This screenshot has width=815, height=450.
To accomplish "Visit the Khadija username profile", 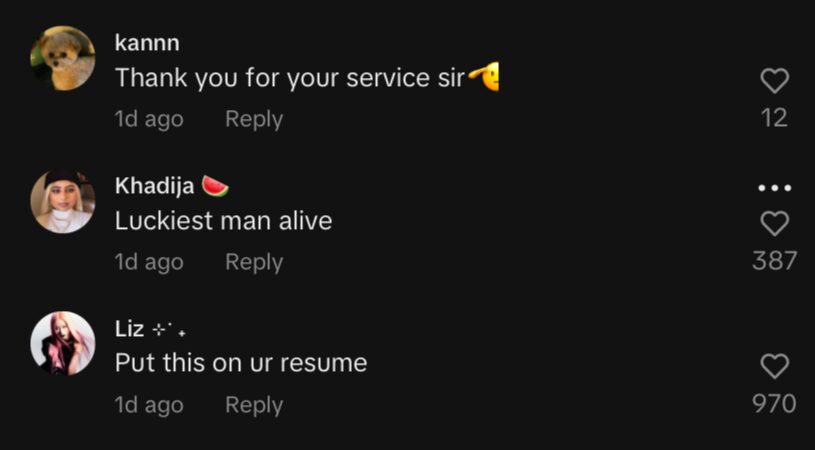I will [154, 186].
